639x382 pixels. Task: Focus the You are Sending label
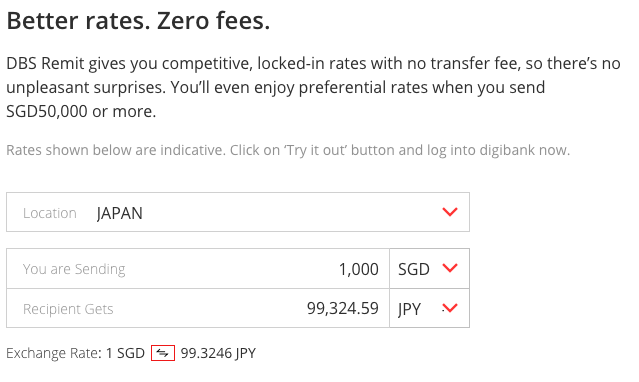tap(74, 269)
